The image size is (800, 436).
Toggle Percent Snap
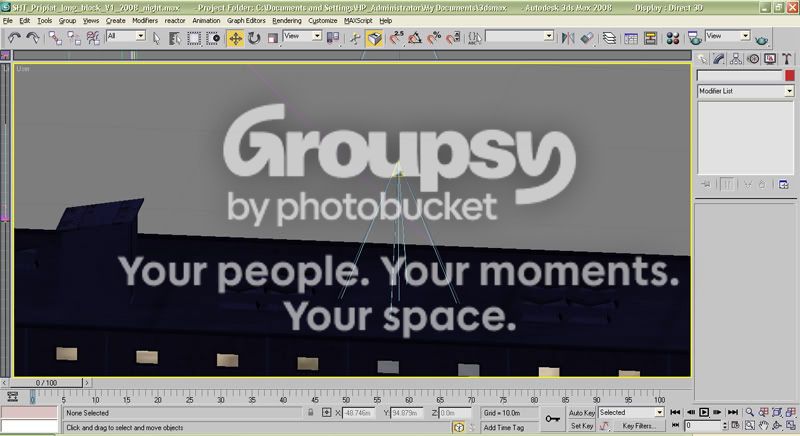(434, 38)
